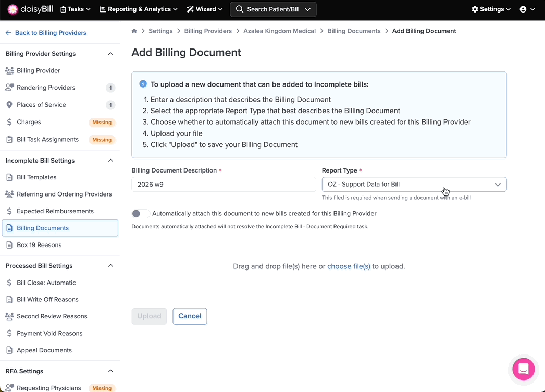Open the Report Type dropdown

pos(414,185)
